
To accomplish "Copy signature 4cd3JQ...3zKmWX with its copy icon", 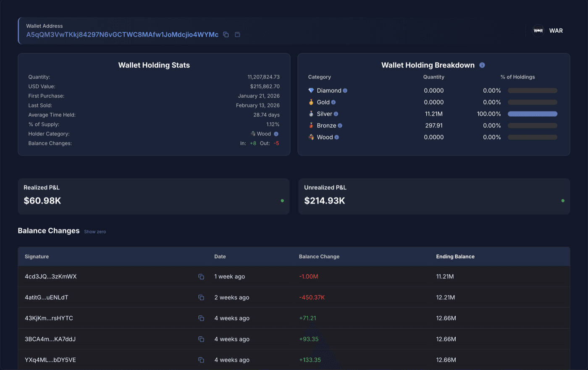I will (201, 276).
